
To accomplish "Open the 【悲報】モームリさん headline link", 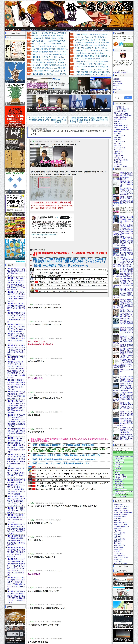I will 60,463.
